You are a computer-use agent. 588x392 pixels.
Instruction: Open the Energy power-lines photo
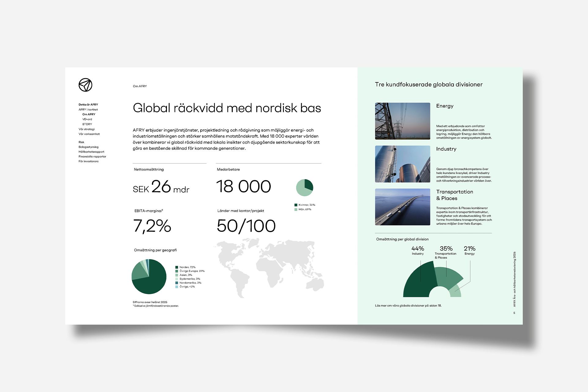pyautogui.click(x=402, y=121)
